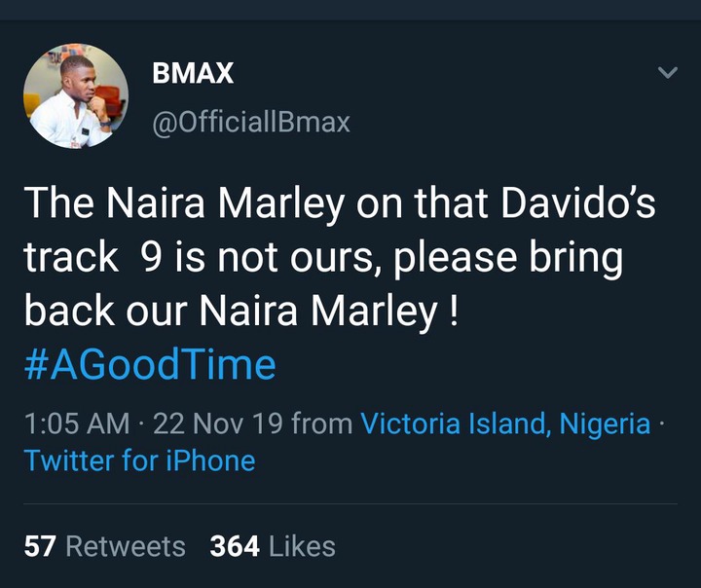
Task: Click the number 57 beside Retweets
Action: point(40,546)
